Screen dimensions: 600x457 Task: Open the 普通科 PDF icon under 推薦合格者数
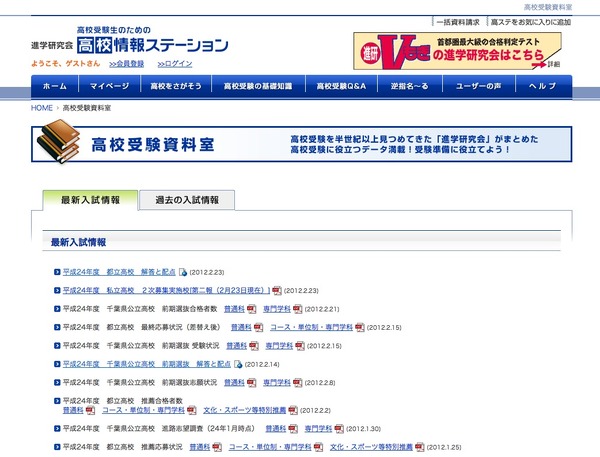[90, 410]
